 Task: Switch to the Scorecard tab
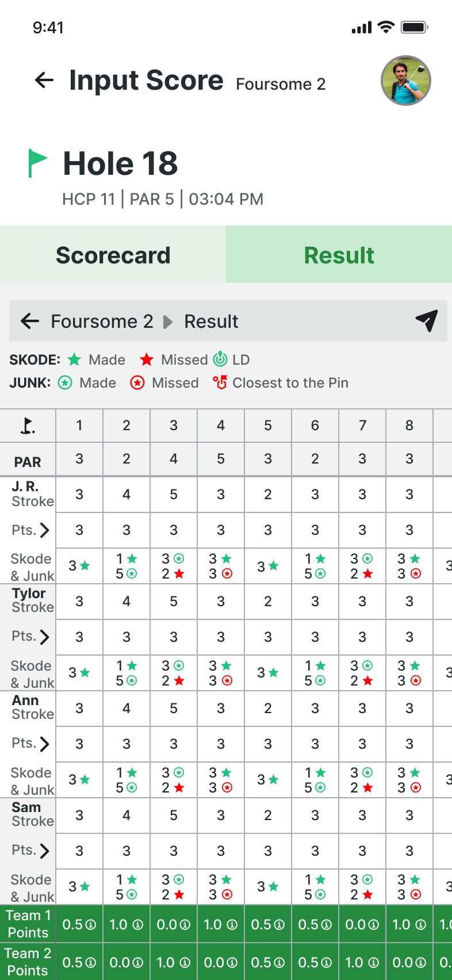[x=113, y=255]
